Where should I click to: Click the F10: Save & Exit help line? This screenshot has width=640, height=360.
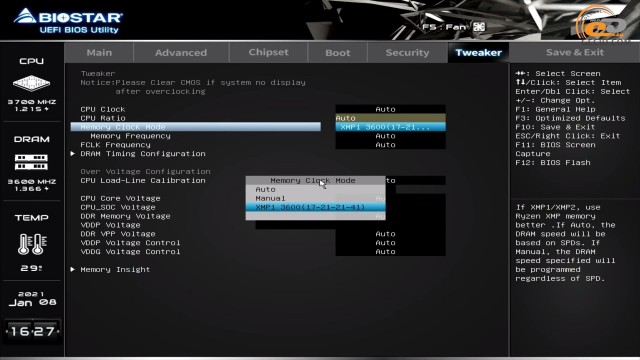coord(555,127)
